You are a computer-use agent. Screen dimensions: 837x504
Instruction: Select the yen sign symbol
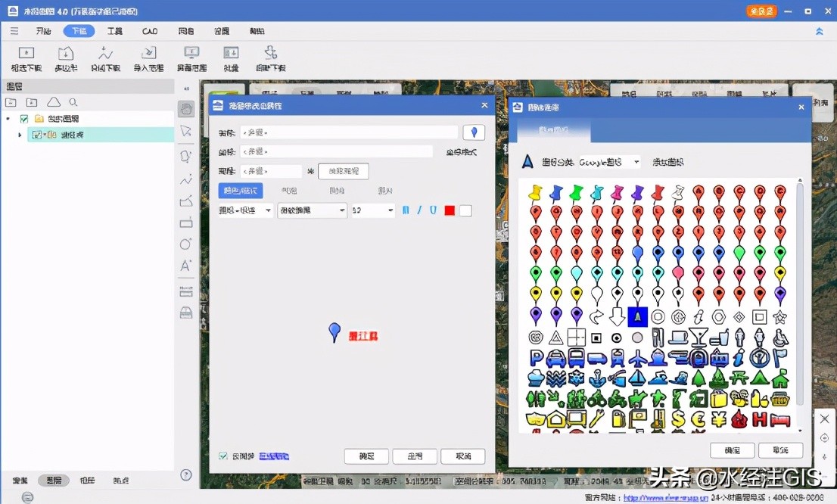click(718, 419)
